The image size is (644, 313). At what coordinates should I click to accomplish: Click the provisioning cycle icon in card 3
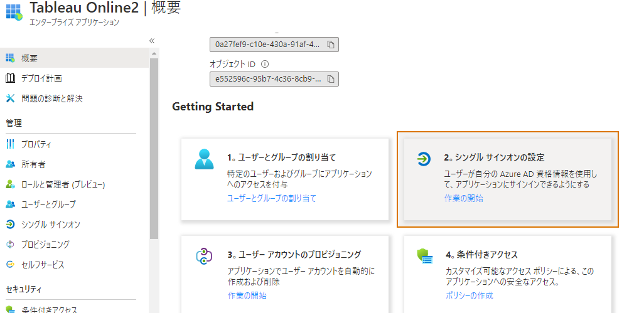pos(204,256)
